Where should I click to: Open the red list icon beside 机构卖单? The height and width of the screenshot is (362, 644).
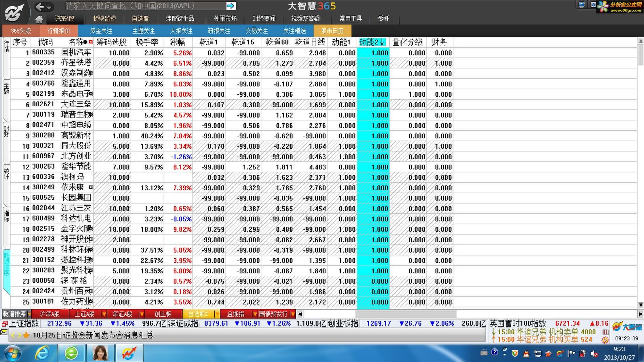coord(606,332)
